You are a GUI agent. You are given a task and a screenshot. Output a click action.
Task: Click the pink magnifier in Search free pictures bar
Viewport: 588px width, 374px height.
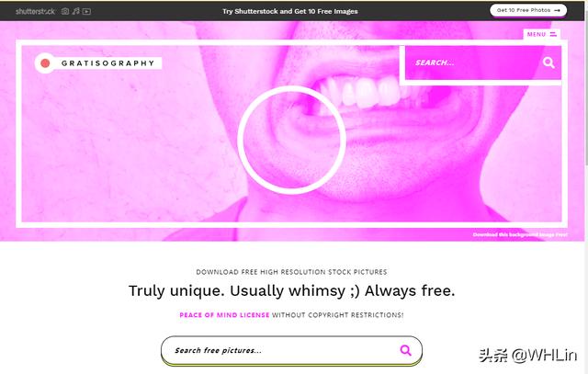coord(405,350)
